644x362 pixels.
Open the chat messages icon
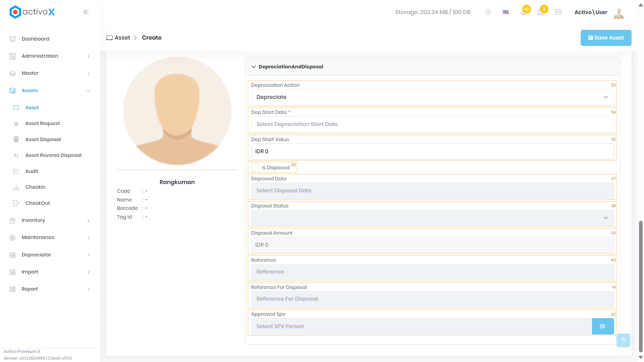point(558,12)
